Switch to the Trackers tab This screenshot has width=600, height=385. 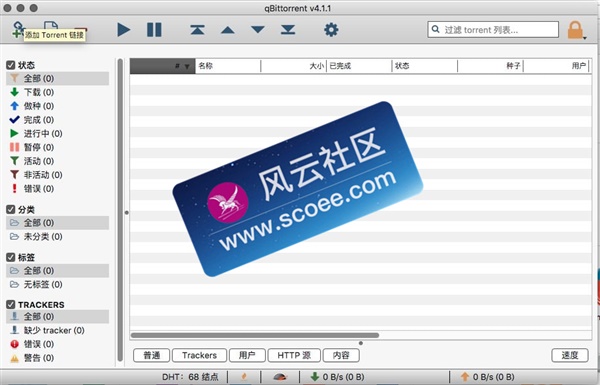pyautogui.click(x=199, y=356)
